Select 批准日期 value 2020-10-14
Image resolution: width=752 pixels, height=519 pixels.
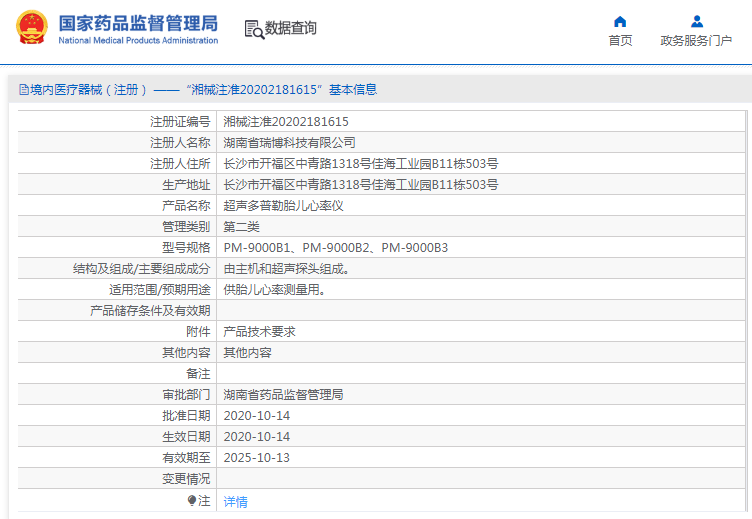(257, 416)
